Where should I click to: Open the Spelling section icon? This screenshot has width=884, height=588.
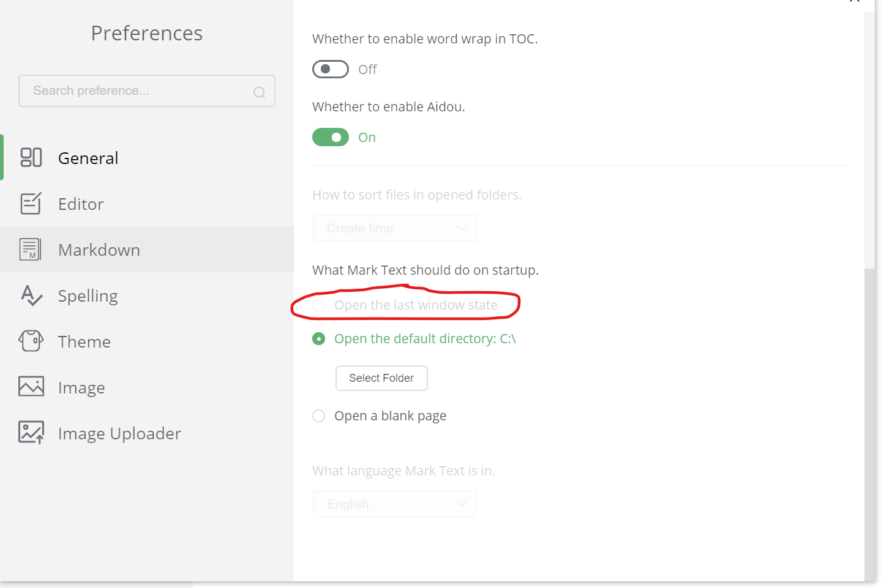(31, 296)
